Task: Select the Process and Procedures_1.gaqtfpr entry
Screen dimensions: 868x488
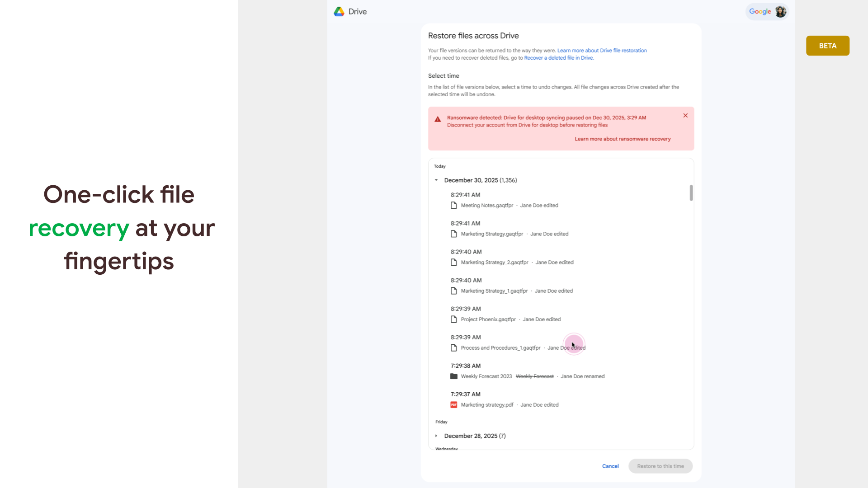Action: pyautogui.click(x=500, y=348)
